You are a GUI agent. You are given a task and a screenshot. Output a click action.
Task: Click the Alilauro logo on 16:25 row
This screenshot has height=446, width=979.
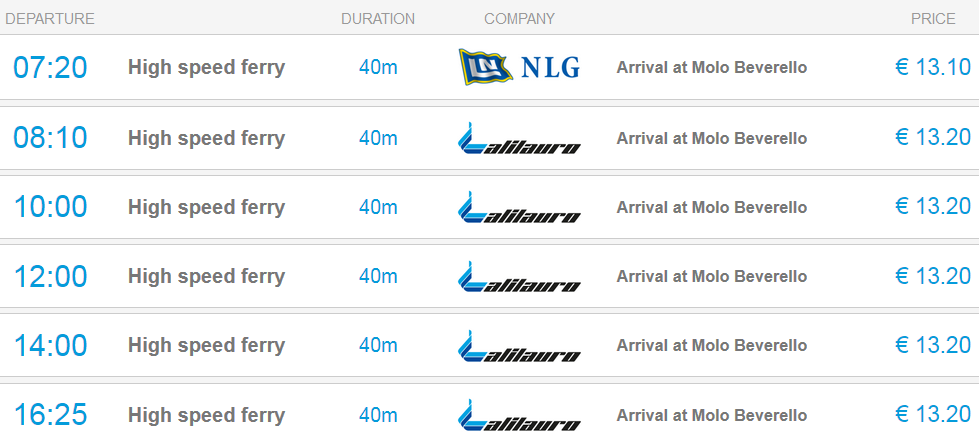tap(519, 415)
